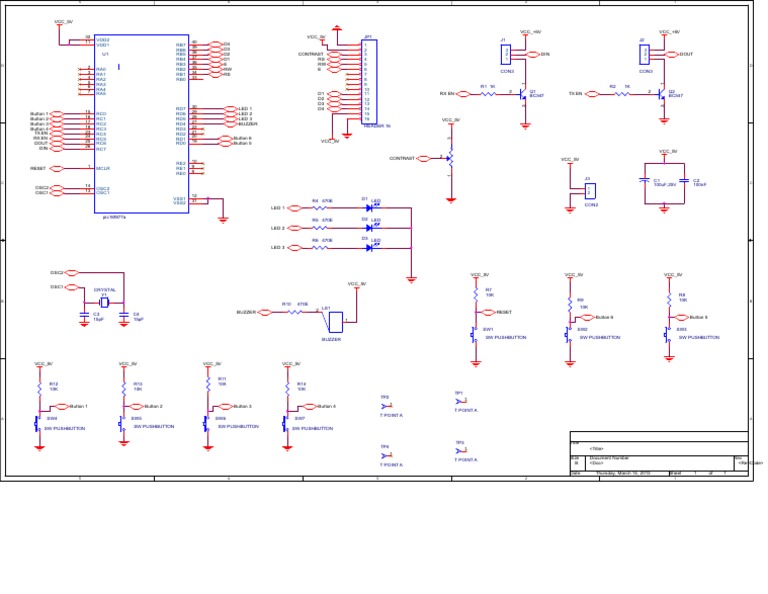Click the MCLR pin label on U1
This screenshot has height=594, width=768.
point(103,168)
